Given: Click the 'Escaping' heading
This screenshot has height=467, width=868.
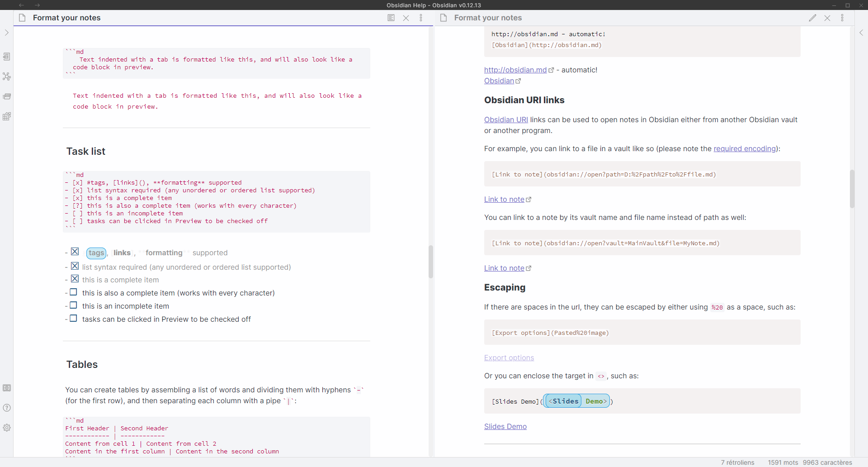Looking at the screenshot, I should click(x=505, y=287).
